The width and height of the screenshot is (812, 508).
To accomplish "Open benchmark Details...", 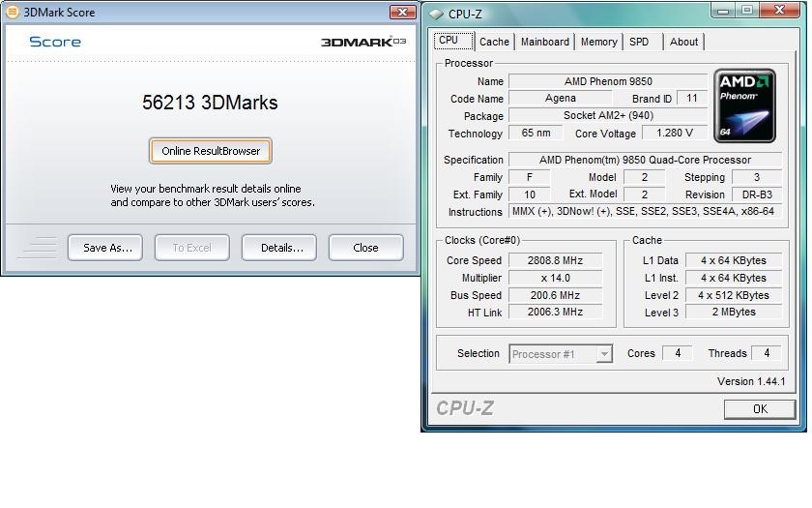I will 279,248.
